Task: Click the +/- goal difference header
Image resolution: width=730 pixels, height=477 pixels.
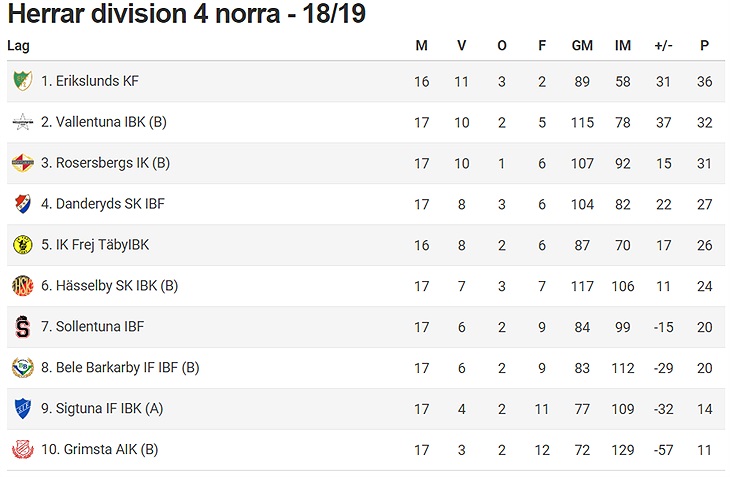Action: point(663,46)
